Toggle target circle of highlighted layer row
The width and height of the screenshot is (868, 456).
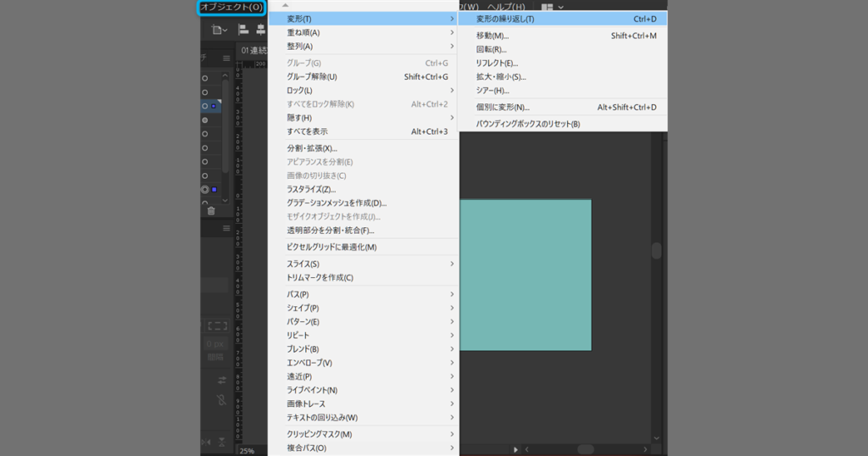coord(205,106)
